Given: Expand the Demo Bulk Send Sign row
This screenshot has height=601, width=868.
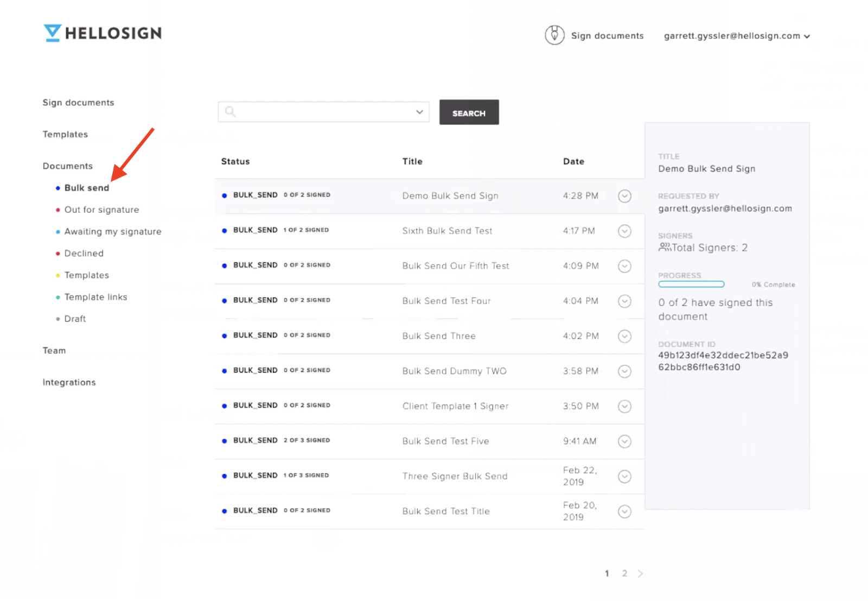Looking at the screenshot, I should 624,196.
